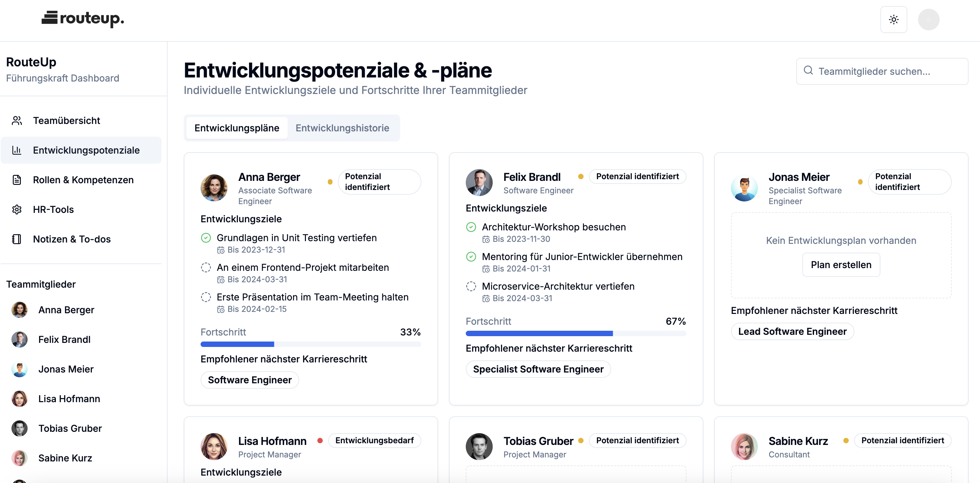Click Lead Software Engineer career step badge
The width and height of the screenshot is (980, 483).
[792, 331]
